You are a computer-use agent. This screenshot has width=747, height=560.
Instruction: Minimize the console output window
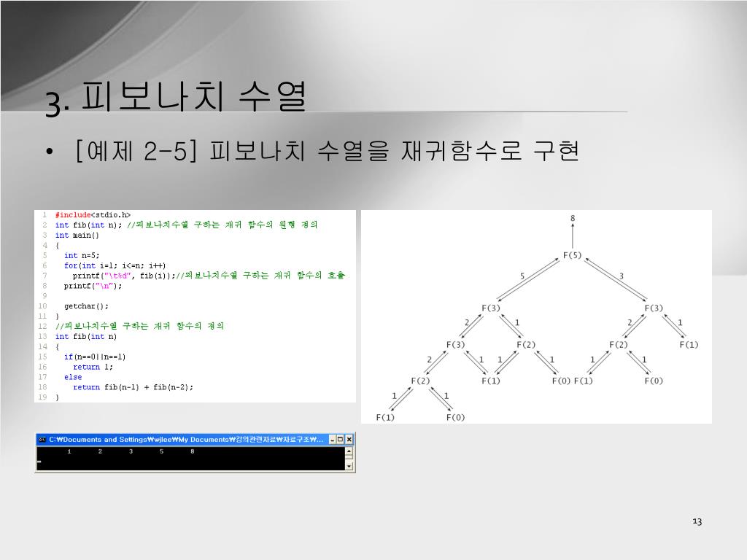tap(333, 440)
